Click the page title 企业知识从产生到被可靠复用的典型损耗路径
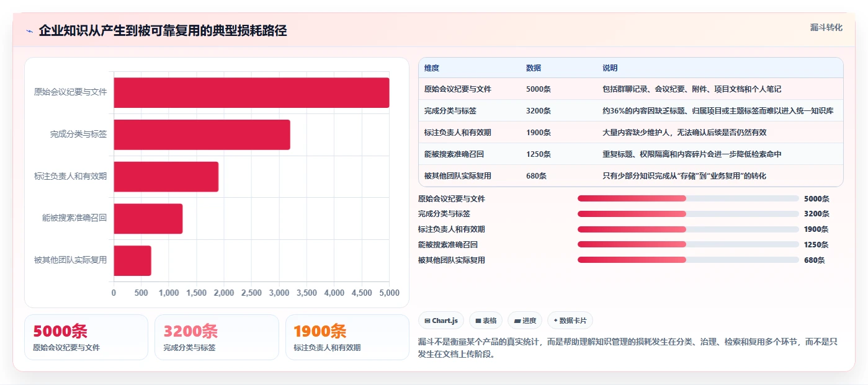The image size is (868, 385). click(163, 31)
